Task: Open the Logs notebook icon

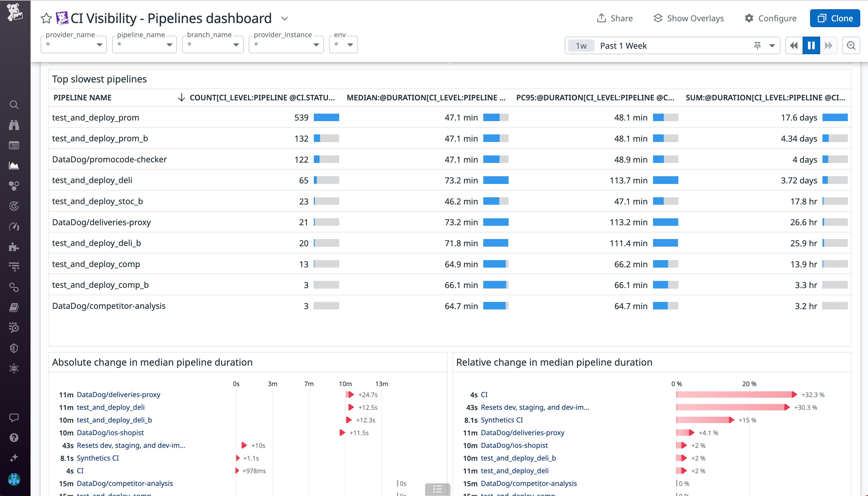Action: [x=14, y=307]
